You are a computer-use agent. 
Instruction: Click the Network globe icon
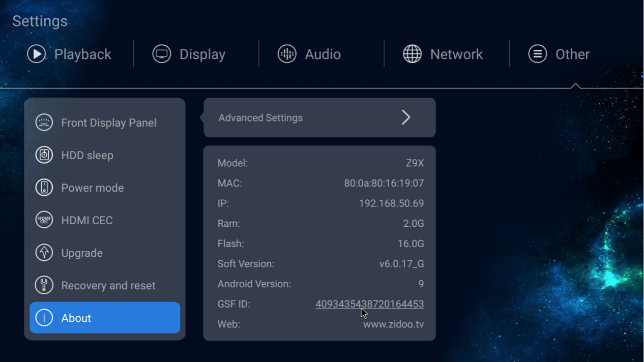click(x=412, y=54)
